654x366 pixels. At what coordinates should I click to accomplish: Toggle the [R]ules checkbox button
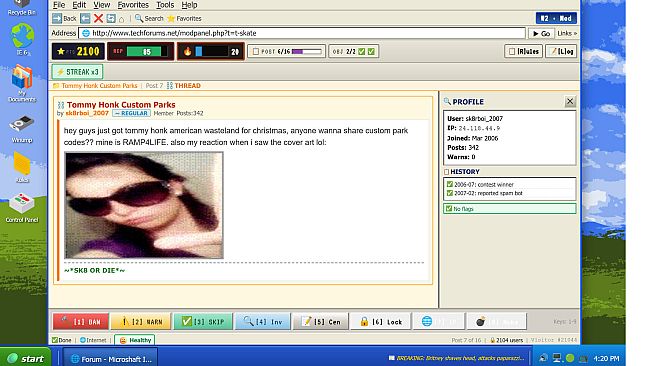point(523,51)
